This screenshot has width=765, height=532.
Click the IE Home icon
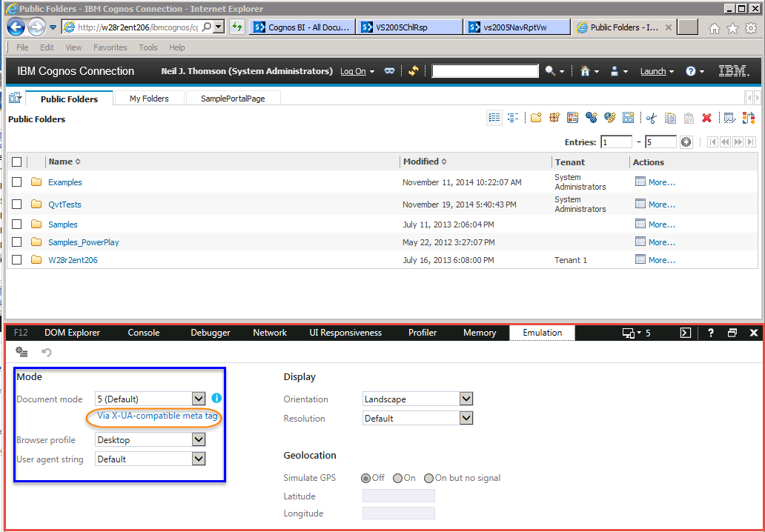(x=715, y=28)
